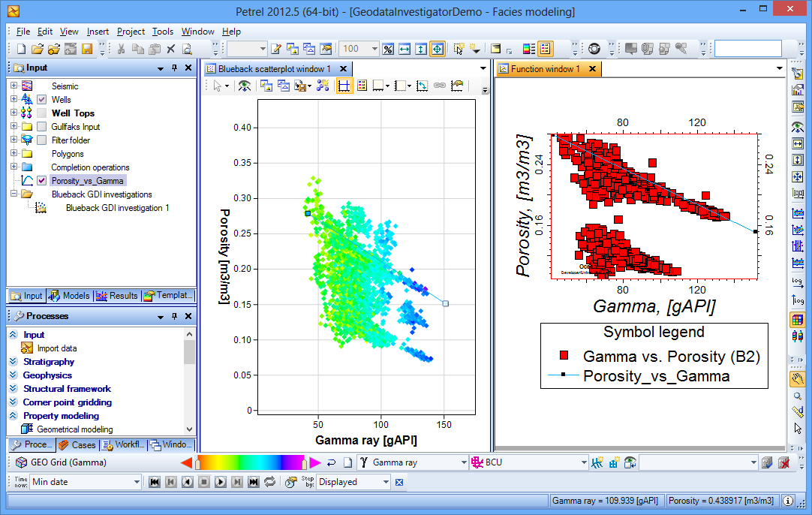The image size is (812, 515).
Task: Click the red left arrow of color scale
Action: tap(187, 462)
